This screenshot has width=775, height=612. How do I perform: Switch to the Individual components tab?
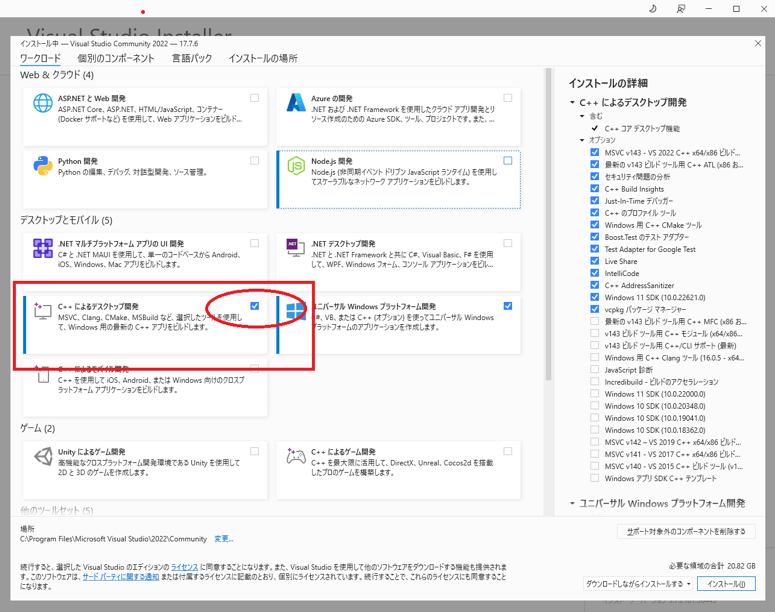click(116, 58)
